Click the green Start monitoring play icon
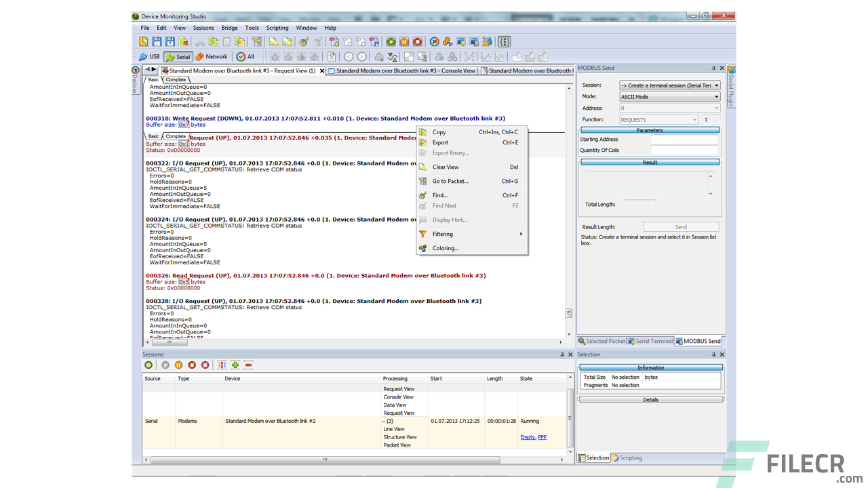This screenshot has height=488, width=868. (x=391, y=42)
